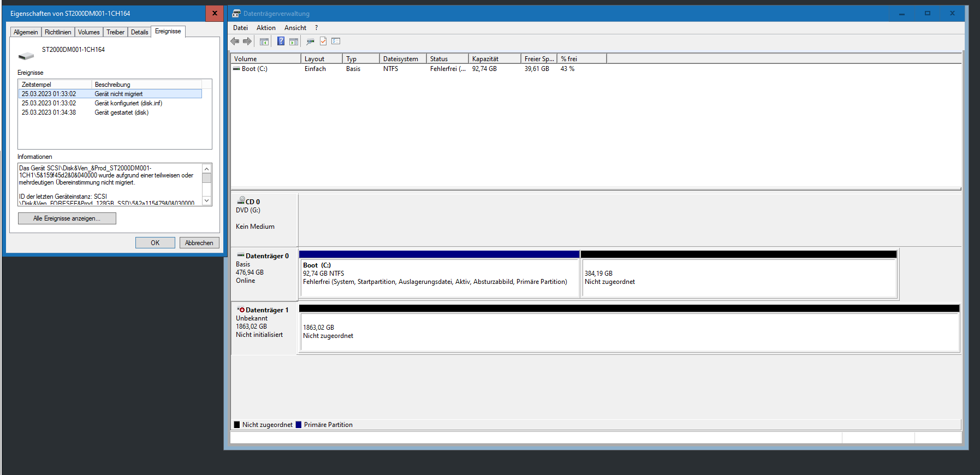Click the Datenträger 0 disk label panel
This screenshot has width=980, height=475.
click(264, 274)
